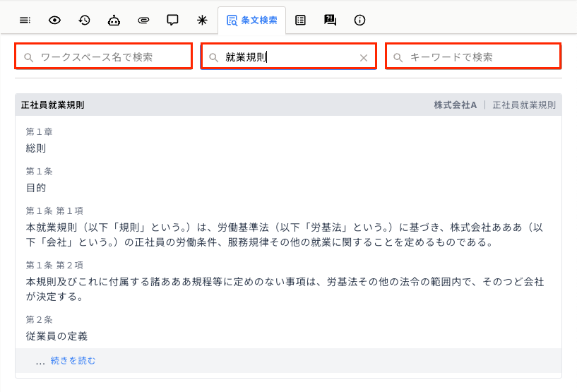Select the robot assistant icon
Image resolution: width=577 pixels, height=392 pixels.
coord(114,20)
